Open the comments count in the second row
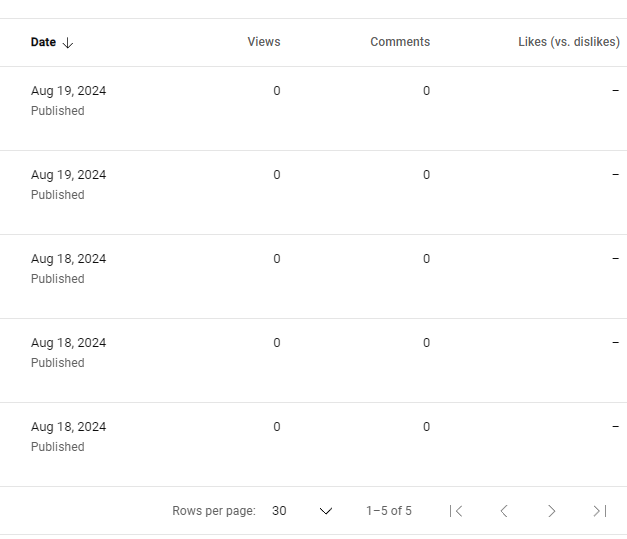The width and height of the screenshot is (627, 539). [426, 175]
